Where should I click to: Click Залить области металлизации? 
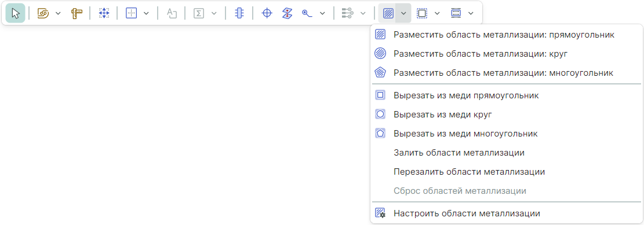click(x=506, y=153)
